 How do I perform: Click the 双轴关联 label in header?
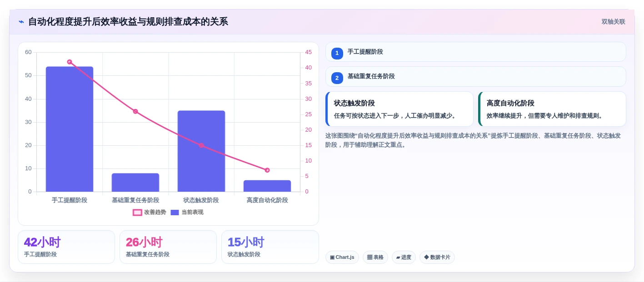[x=613, y=22]
